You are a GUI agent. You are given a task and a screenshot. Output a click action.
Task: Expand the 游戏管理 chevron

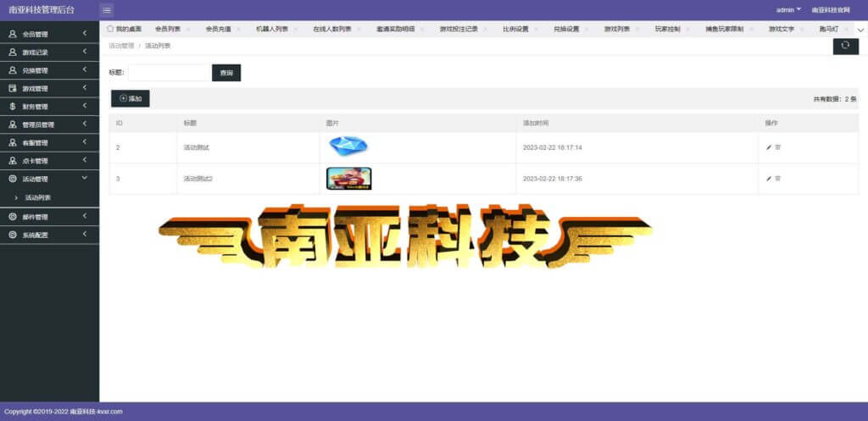click(85, 88)
